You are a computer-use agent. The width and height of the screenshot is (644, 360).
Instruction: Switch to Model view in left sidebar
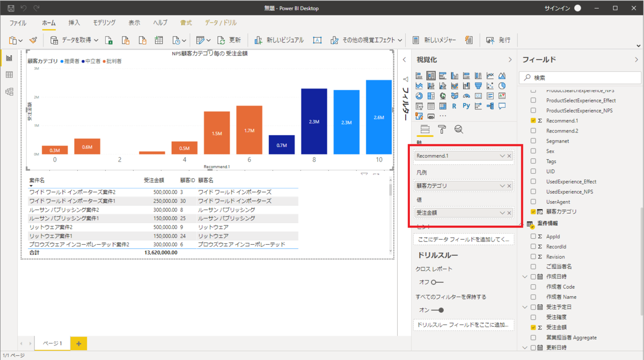[9, 92]
